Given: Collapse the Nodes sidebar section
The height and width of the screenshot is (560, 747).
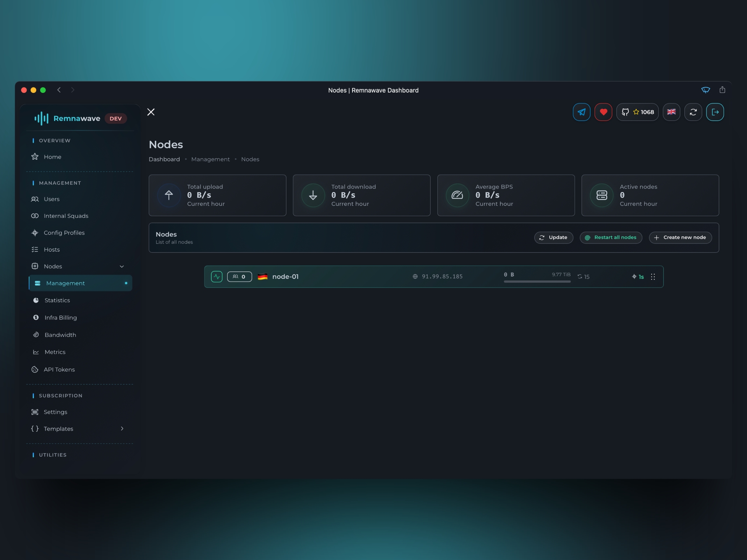Looking at the screenshot, I should pos(122,266).
